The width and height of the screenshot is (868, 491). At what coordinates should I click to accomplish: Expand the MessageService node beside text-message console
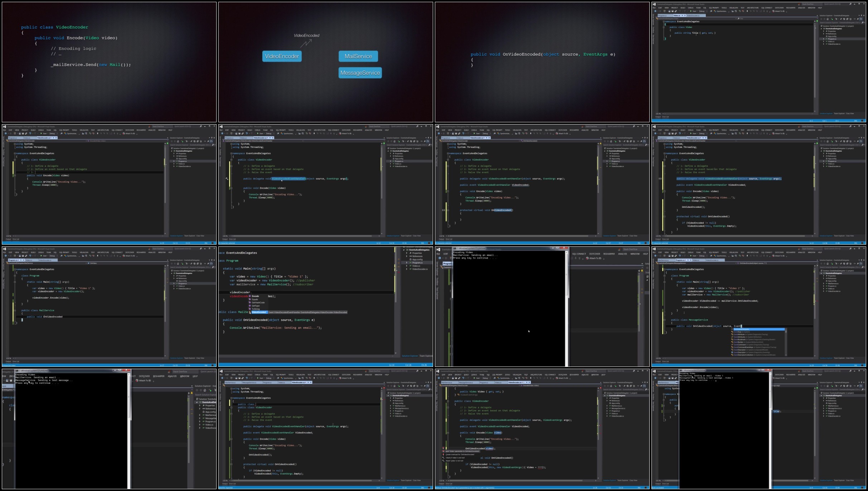200,418
